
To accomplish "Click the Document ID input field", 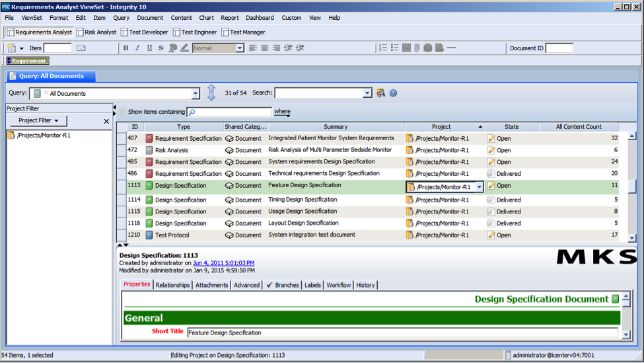I will tap(559, 48).
